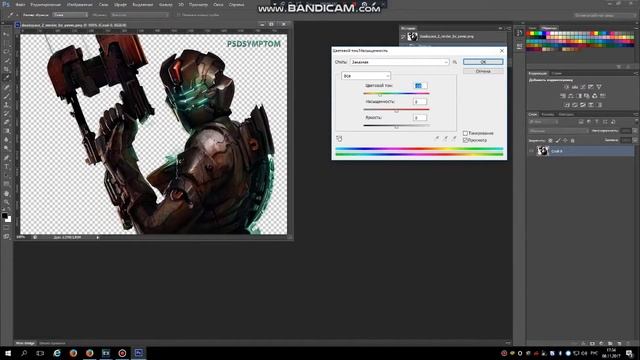Open the Изображение menu
Viewport: 640px width, 360px height.
[x=80, y=4]
